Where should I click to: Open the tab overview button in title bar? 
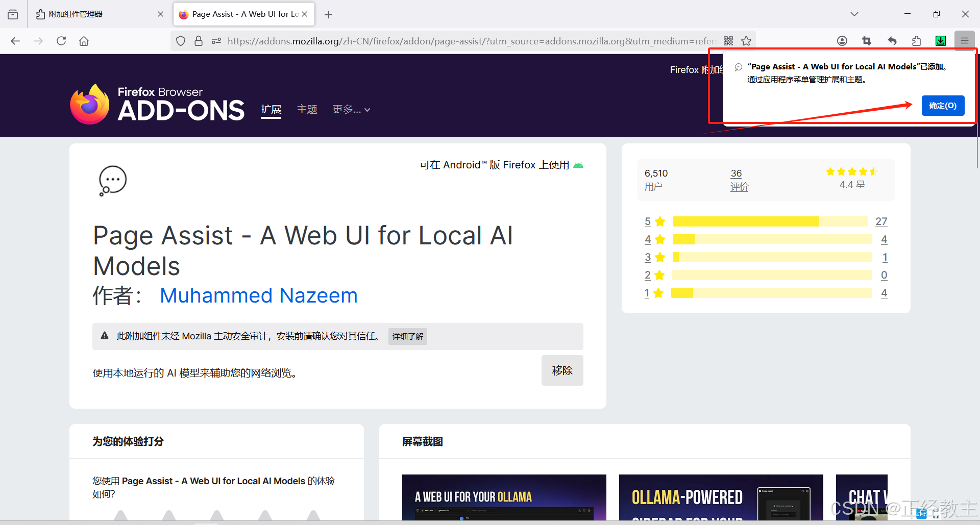tap(13, 14)
